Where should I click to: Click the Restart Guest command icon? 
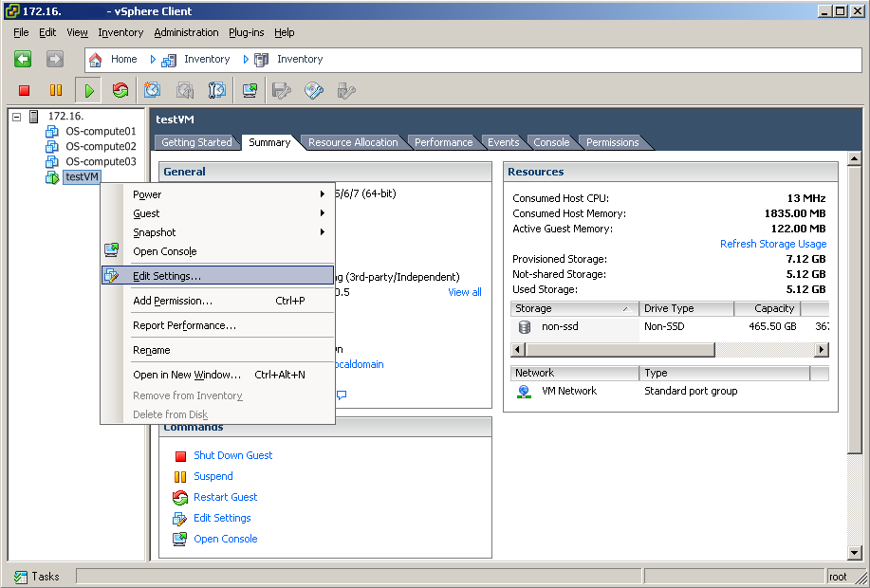click(180, 498)
